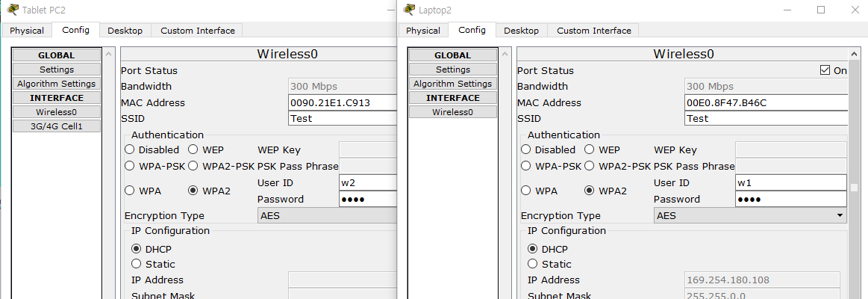Select Config tab in Laptop2
This screenshot has width=868, height=299.
coord(472,30)
